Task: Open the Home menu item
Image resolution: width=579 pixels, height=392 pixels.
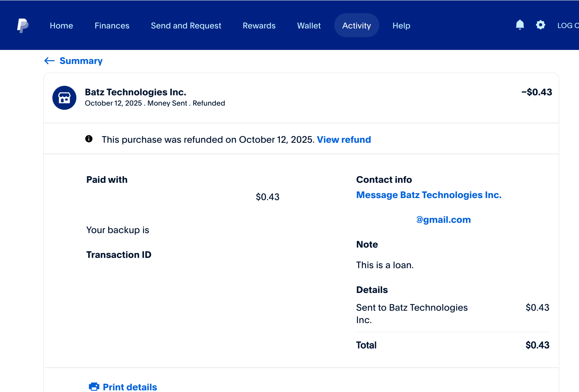Action: (x=61, y=26)
